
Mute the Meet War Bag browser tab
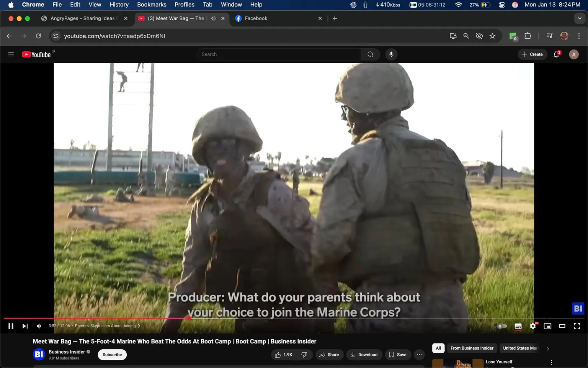213,18
